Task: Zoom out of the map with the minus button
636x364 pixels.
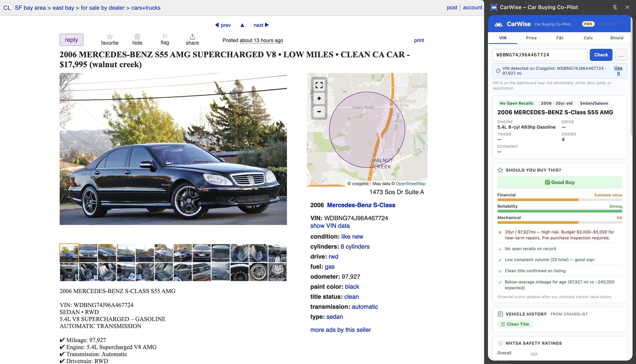Action: tap(319, 111)
